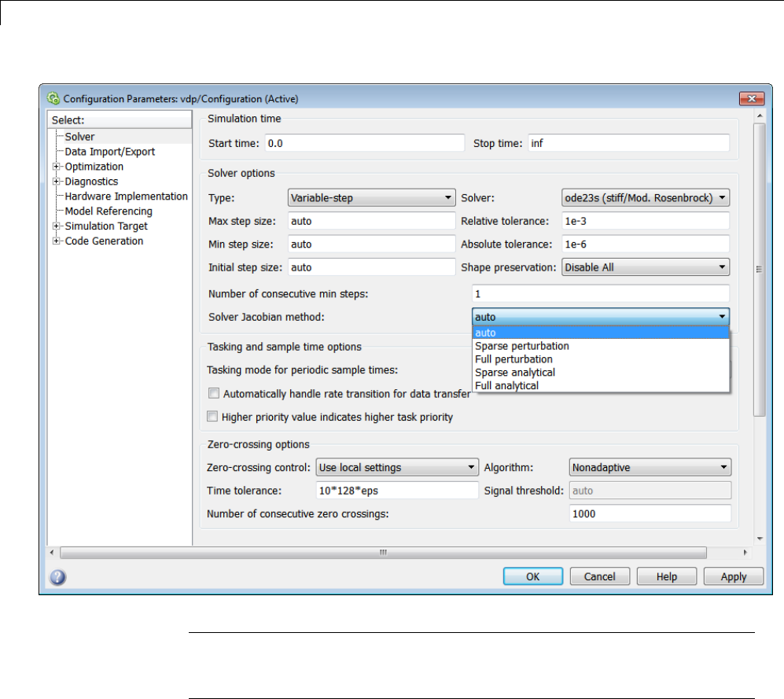784x699 pixels.
Task: Select Data Import/Export in the tree
Action: click(x=110, y=152)
